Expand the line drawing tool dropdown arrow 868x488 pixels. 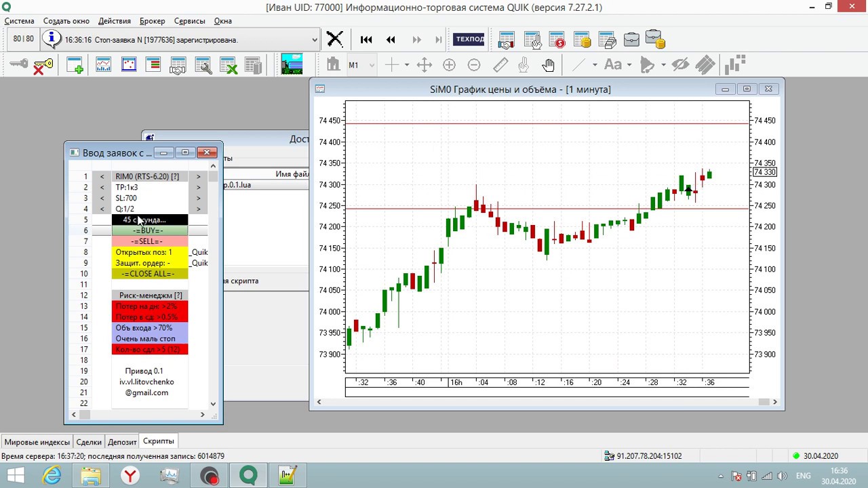595,65
